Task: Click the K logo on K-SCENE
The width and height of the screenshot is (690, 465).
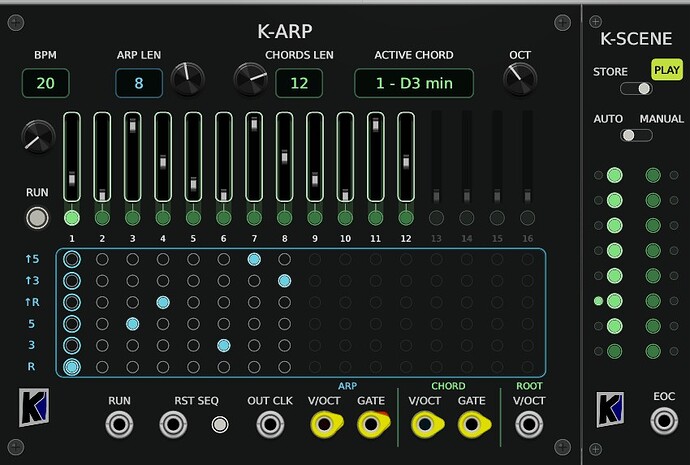Action: tap(610, 410)
